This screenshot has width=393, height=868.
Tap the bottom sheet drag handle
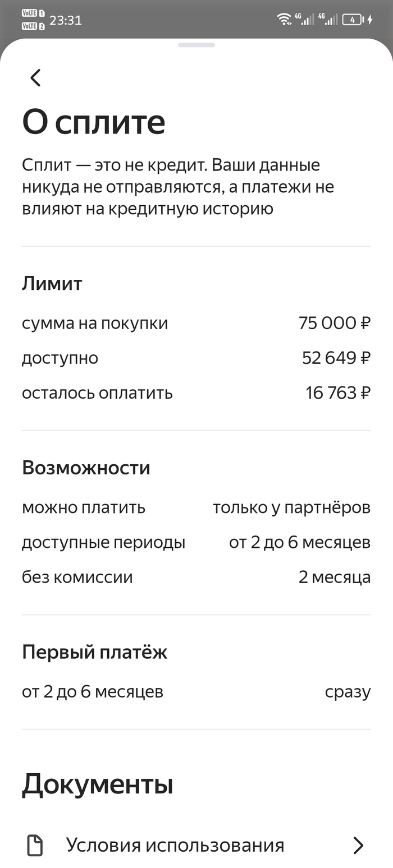(196, 45)
